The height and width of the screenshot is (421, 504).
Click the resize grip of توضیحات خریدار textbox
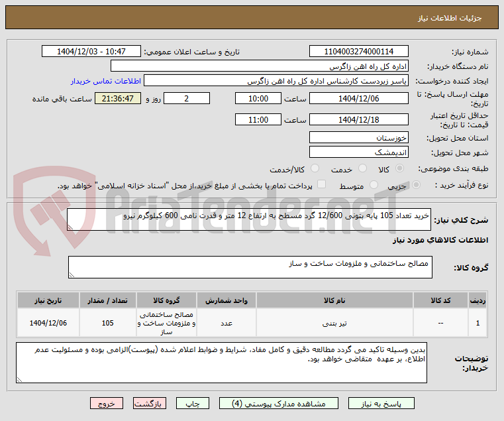point(20,380)
